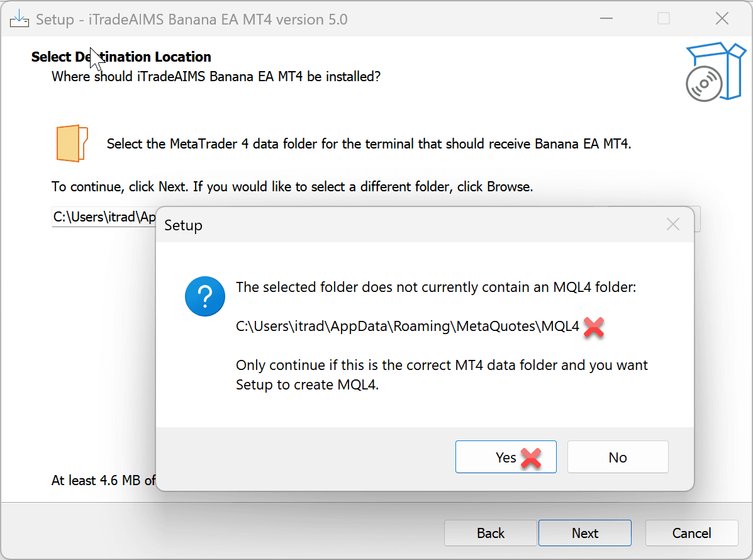Click the MetaQuotes\MQL4 path text

pos(407,327)
